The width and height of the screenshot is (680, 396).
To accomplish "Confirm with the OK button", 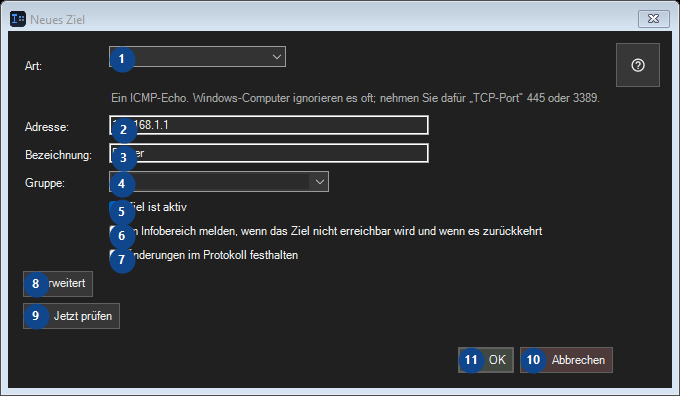I will (x=486, y=360).
